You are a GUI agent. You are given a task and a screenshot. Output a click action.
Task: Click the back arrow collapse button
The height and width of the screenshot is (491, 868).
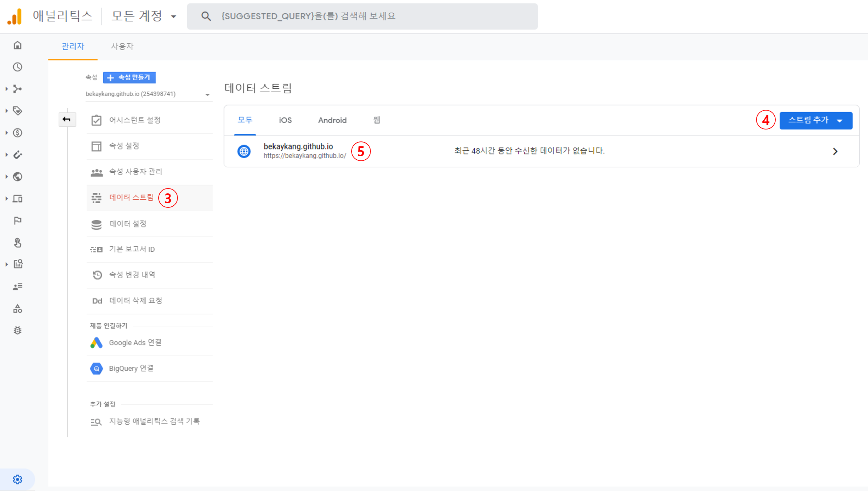67,119
